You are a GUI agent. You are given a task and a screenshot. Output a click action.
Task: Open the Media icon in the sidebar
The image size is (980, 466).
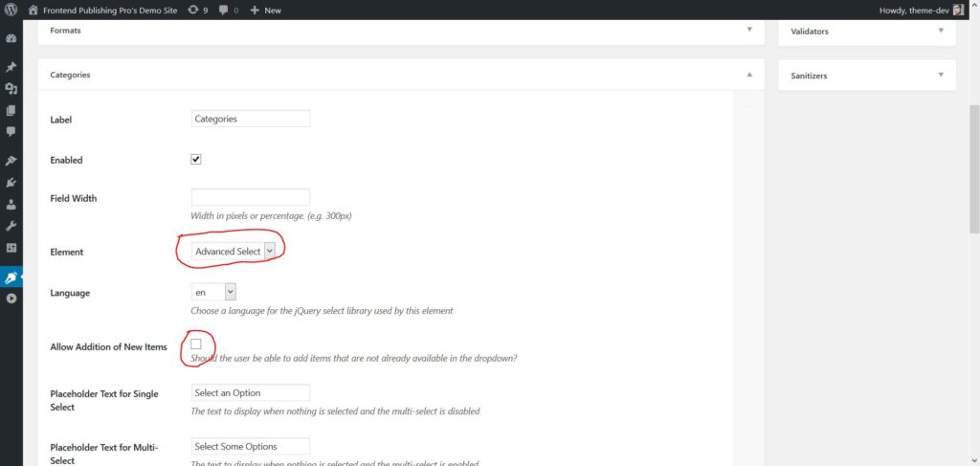tap(11, 89)
